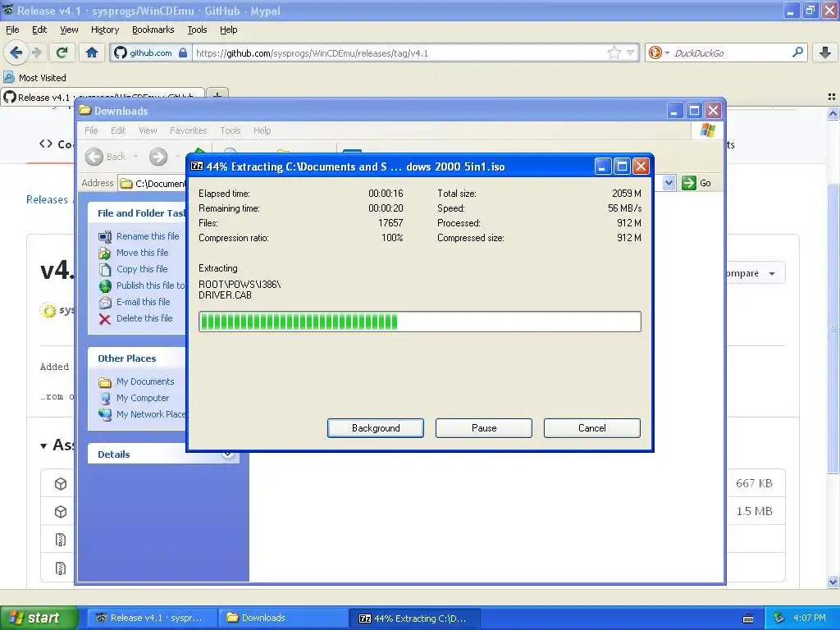Pause the extraction
The image size is (840, 630).
point(484,428)
